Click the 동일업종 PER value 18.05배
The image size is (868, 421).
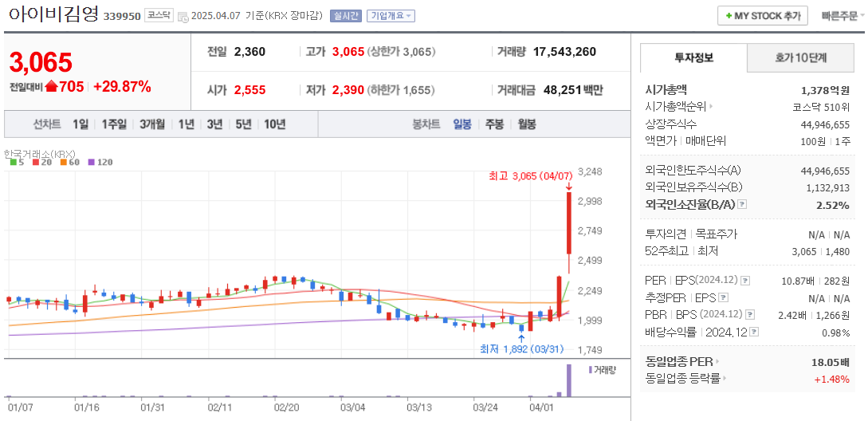pyautogui.click(x=830, y=363)
